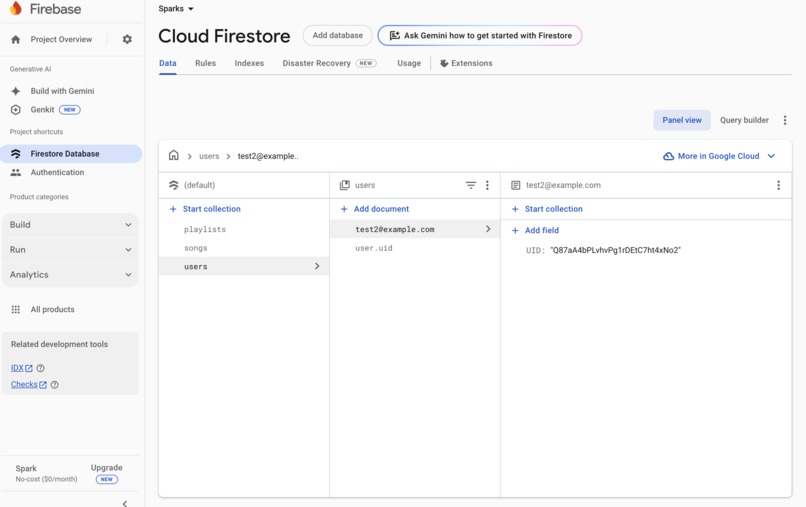Open test2@example.com document three-dot menu
806x507 pixels.
pos(778,185)
